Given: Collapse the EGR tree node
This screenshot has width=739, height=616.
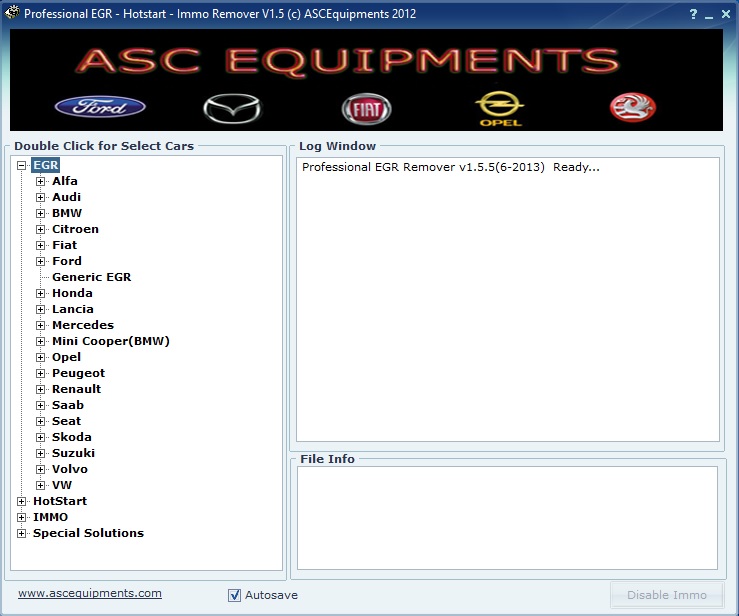Looking at the screenshot, I should pos(22,165).
